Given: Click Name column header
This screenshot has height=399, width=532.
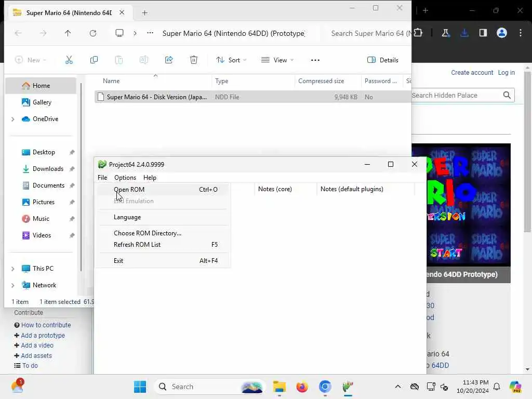Looking at the screenshot, I should tap(111, 81).
